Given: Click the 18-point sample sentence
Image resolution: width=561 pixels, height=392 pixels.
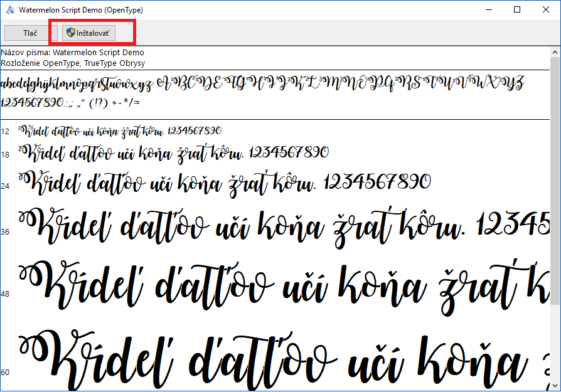Looking at the screenshot, I should 174,154.
